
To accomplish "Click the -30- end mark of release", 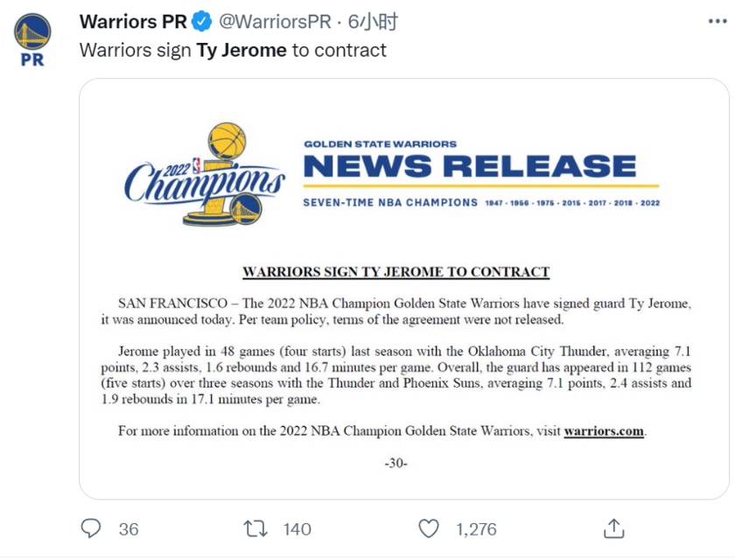I will click(395, 463).
